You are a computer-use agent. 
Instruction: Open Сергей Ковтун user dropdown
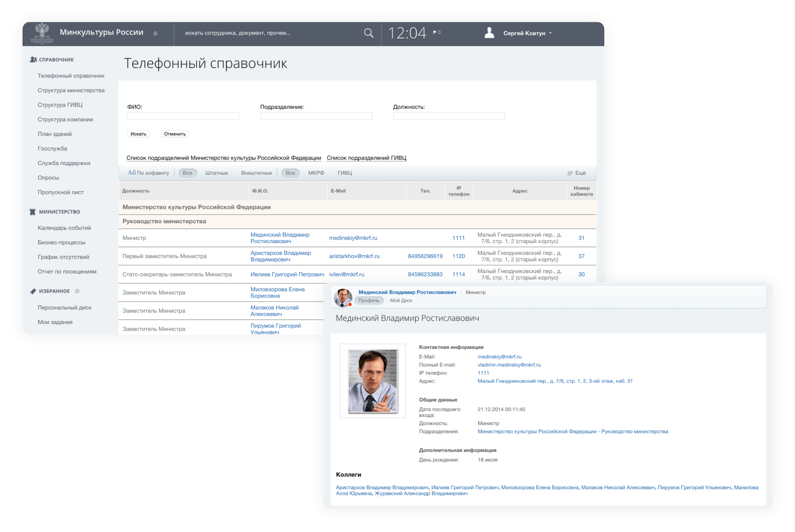(x=527, y=33)
